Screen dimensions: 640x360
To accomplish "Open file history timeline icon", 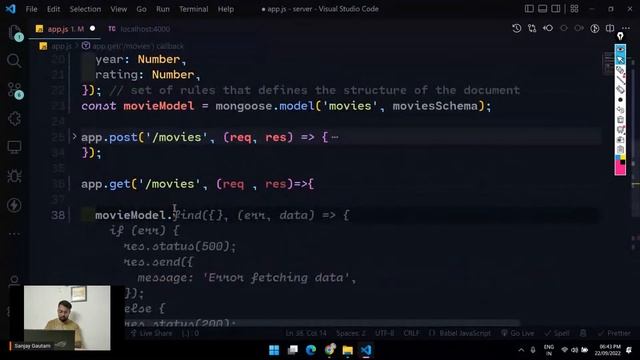I will (516, 29).
